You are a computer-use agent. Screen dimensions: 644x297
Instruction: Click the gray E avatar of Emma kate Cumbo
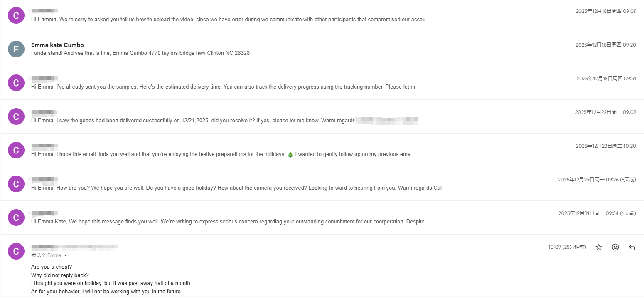point(16,49)
